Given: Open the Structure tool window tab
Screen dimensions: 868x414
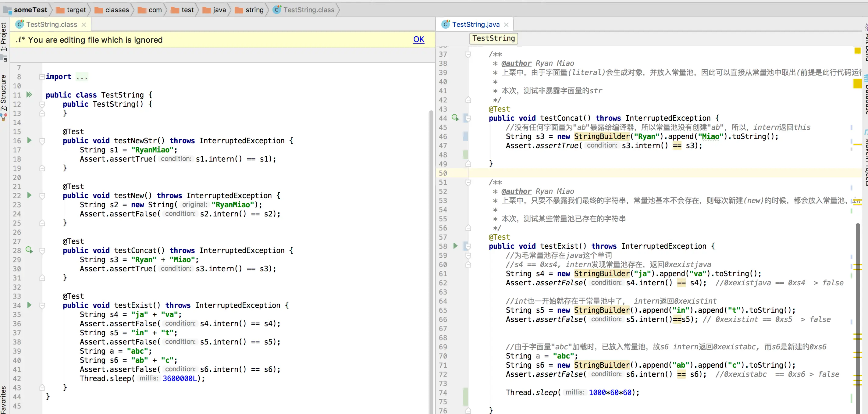Looking at the screenshot, I should click(x=4, y=93).
